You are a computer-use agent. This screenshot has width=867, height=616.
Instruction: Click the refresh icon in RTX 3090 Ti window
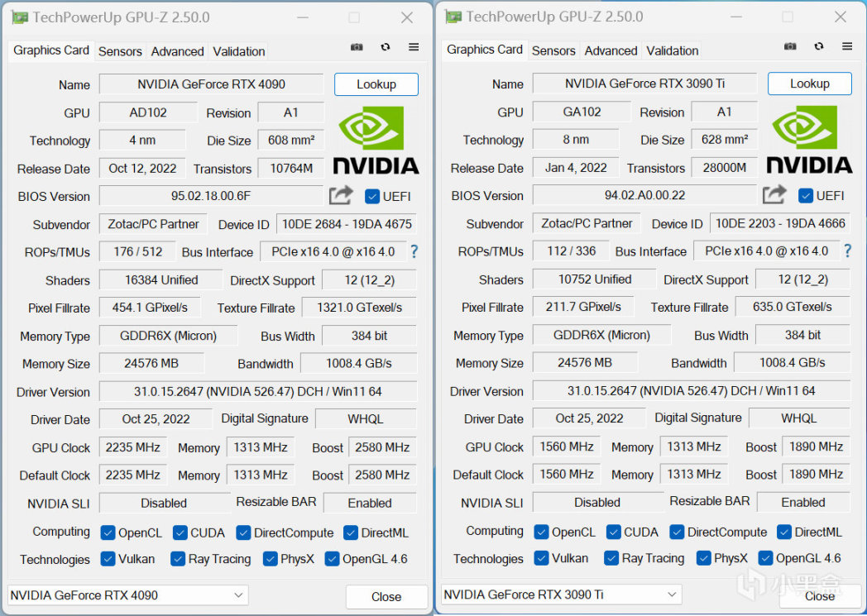(x=819, y=45)
